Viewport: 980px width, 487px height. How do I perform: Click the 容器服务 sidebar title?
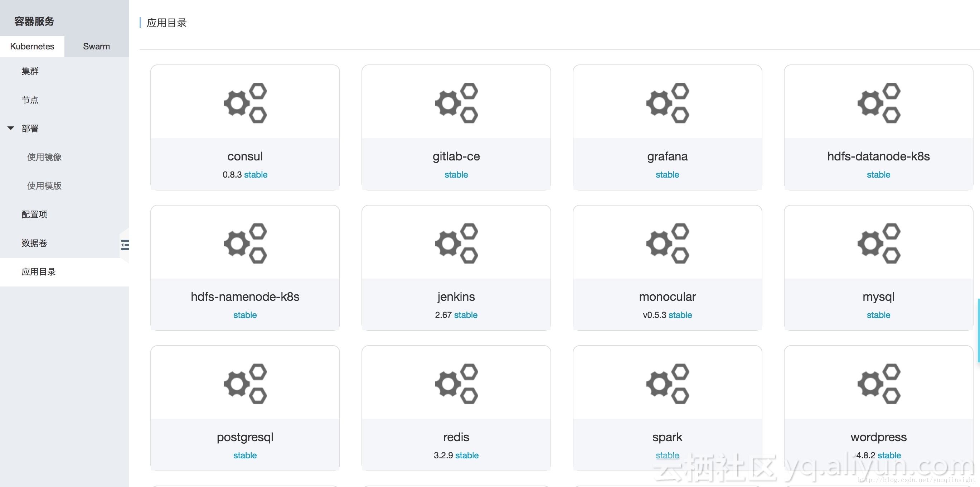(x=34, y=21)
